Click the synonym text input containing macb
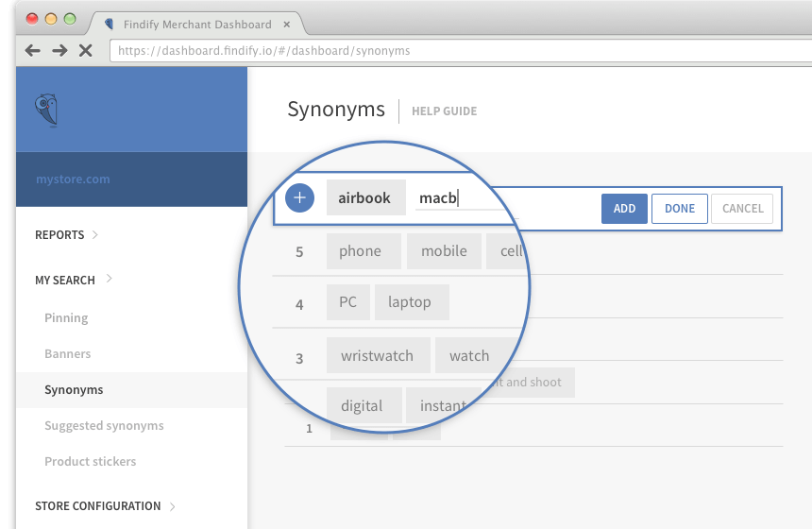This screenshot has height=529, width=812. click(463, 198)
